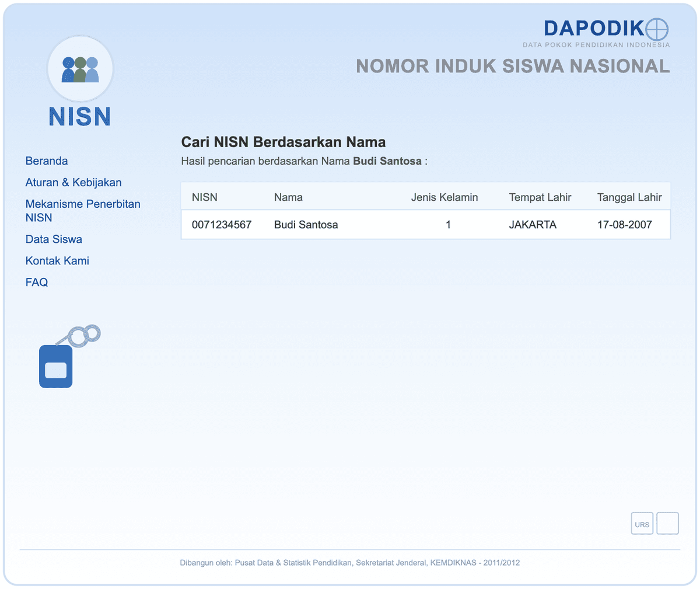Open the FAQ link

tap(37, 282)
